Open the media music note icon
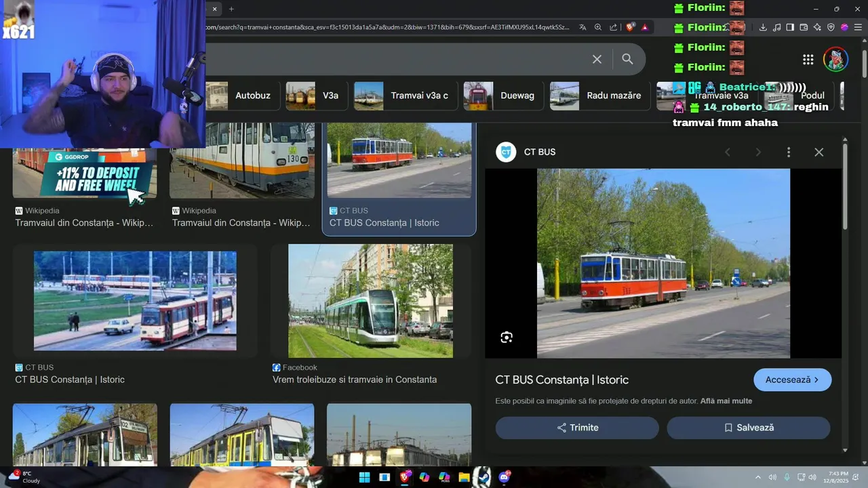Viewport: 868px width, 488px height. coord(776,27)
